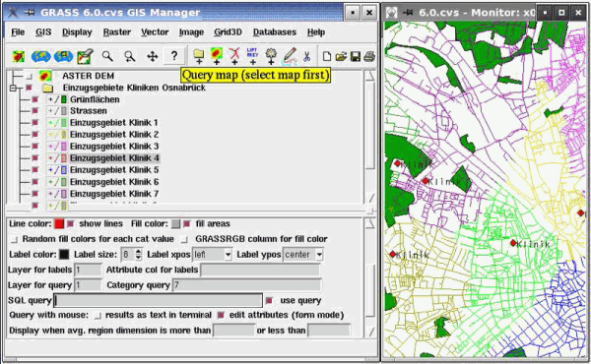
Task: Select the pan tool
Action: [x=153, y=56]
